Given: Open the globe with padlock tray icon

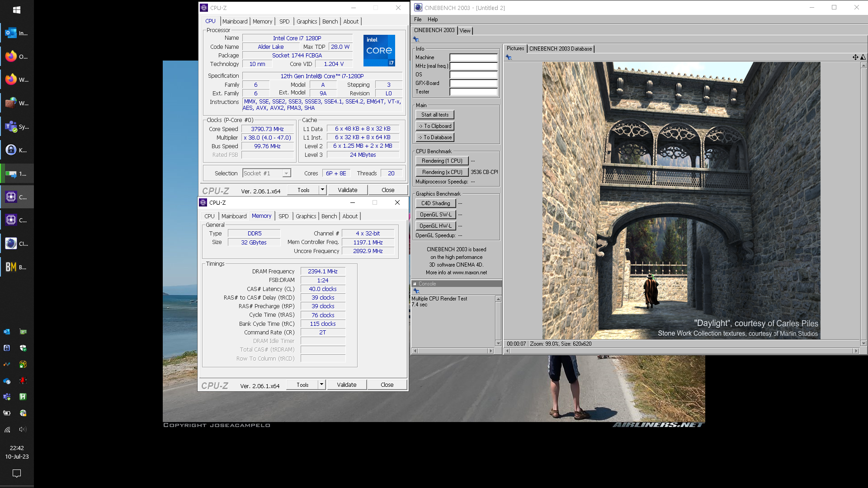Looking at the screenshot, I should pos(23,413).
